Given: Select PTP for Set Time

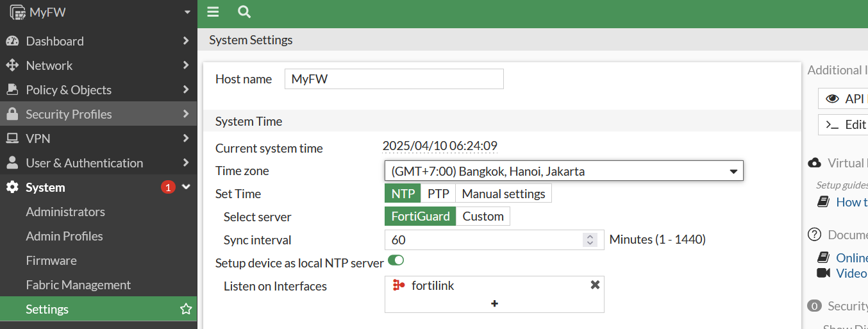Looking at the screenshot, I should coord(438,194).
